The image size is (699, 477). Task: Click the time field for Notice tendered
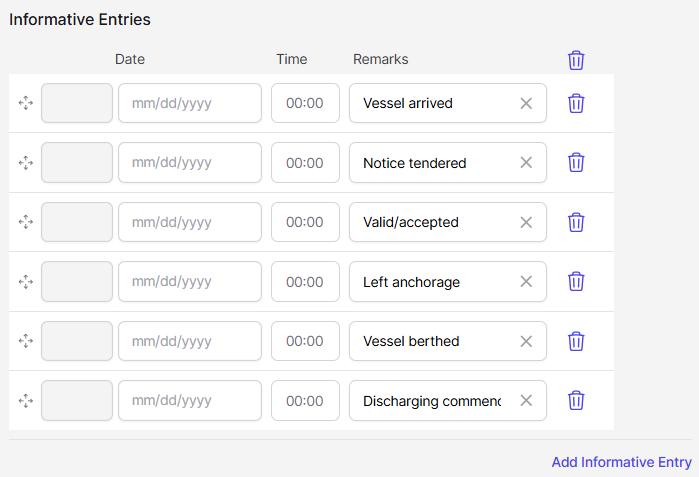(305, 163)
